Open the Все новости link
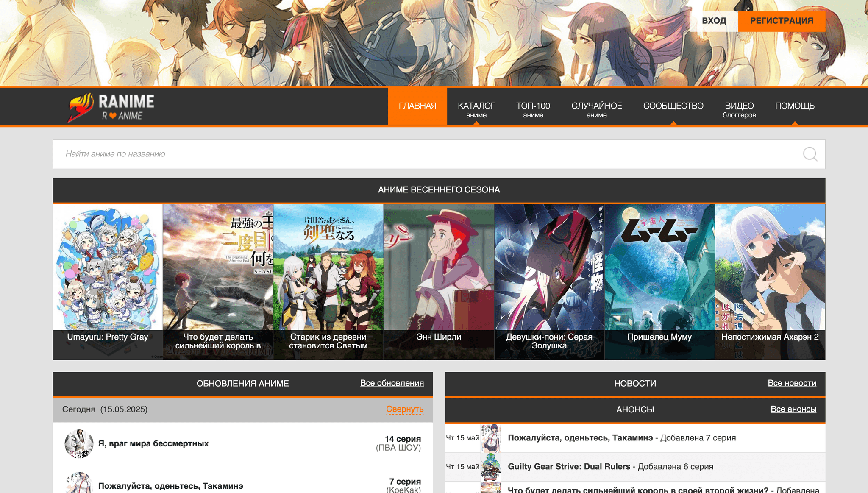868x493 pixels. tap(792, 383)
